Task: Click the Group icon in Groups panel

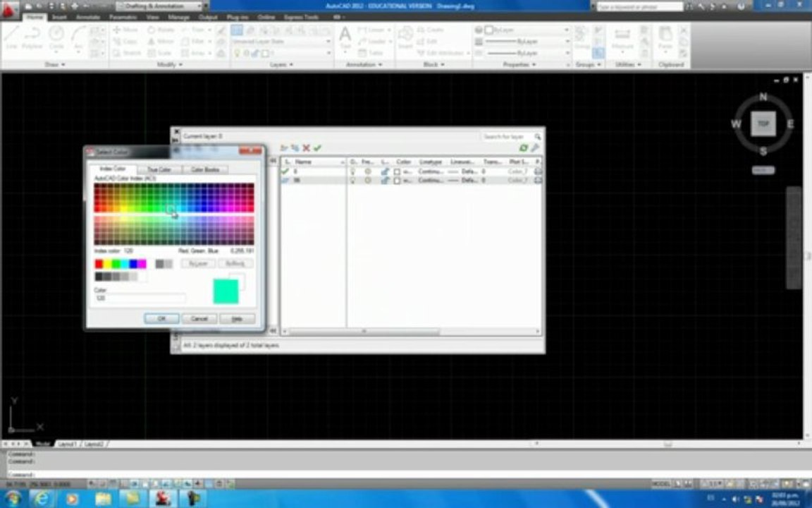Action: (x=582, y=37)
